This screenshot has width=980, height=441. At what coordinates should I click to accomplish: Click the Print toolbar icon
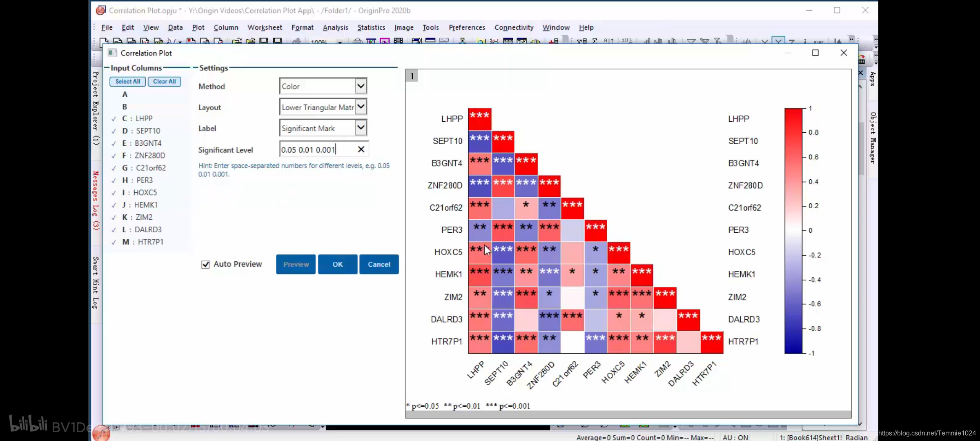pos(357,41)
